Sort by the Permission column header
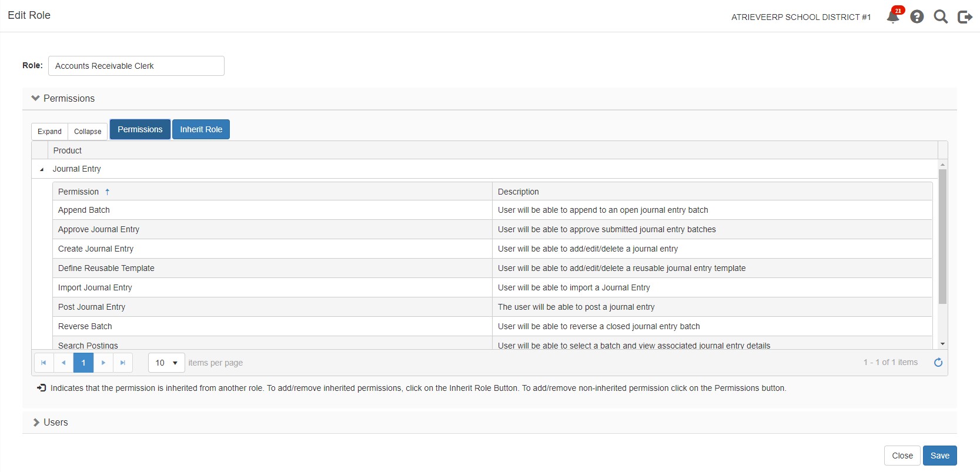 (79, 192)
